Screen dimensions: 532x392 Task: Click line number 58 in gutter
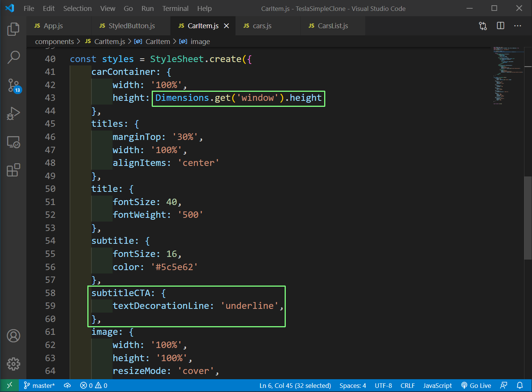[50, 293]
